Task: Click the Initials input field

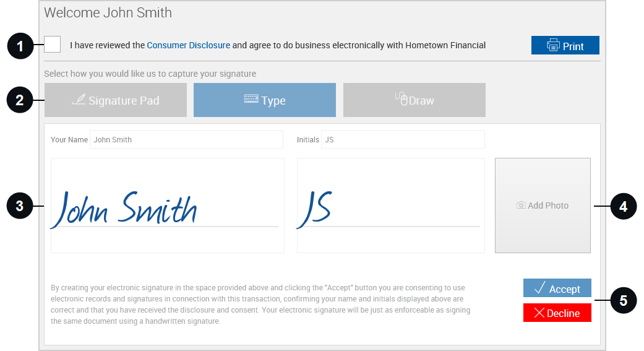Action: 403,139
